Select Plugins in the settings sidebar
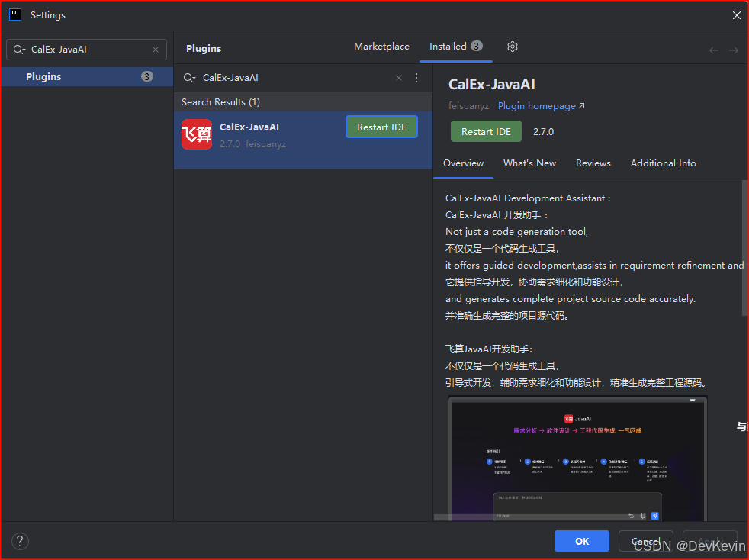 coord(87,76)
